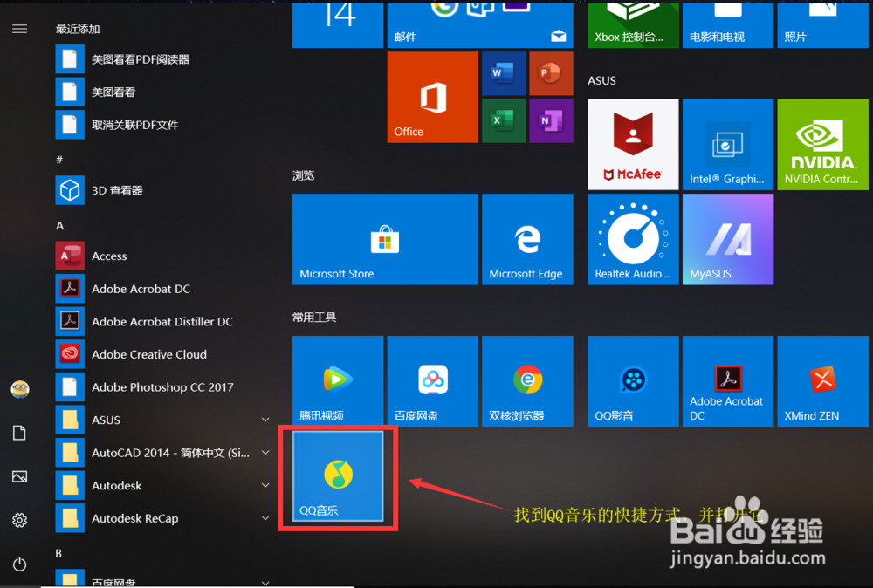Open the 电影和电视 tile
The width and height of the screenshot is (873, 588).
pos(728,24)
